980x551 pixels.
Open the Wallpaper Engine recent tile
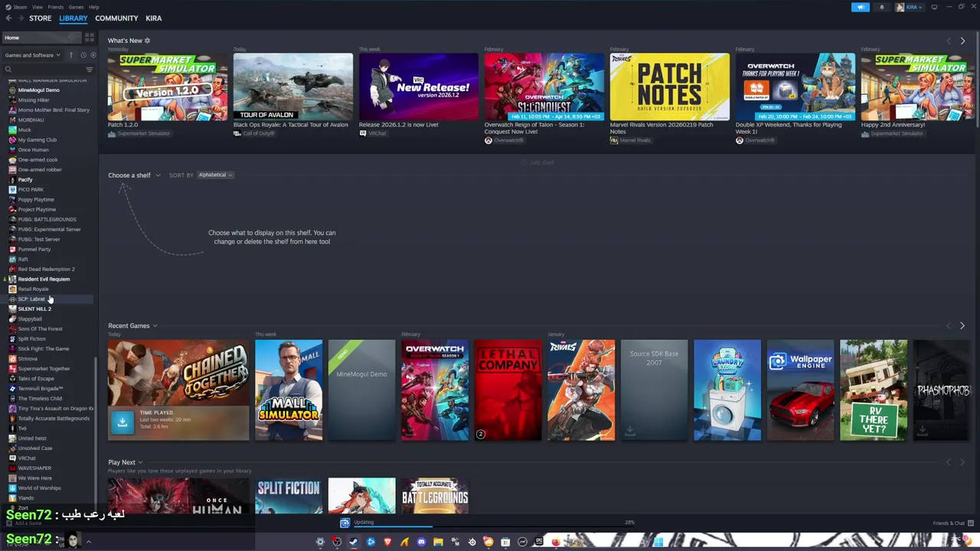[x=800, y=390]
